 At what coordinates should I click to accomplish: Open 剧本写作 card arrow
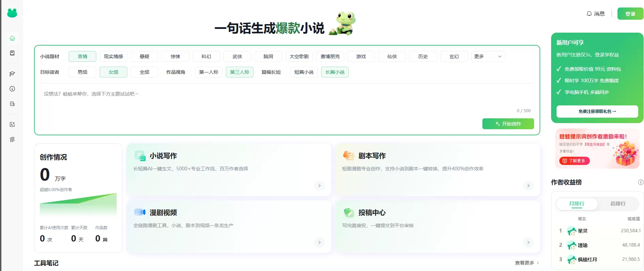[528, 186]
